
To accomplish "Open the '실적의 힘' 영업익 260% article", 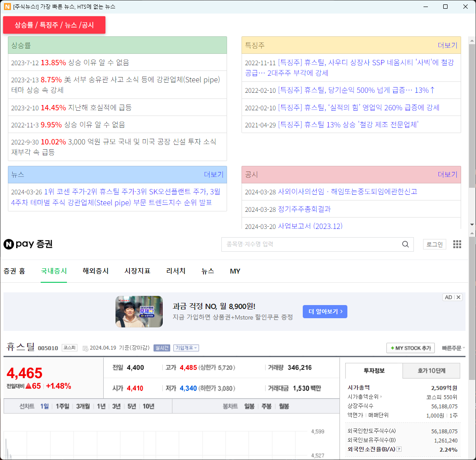I will coord(359,108).
